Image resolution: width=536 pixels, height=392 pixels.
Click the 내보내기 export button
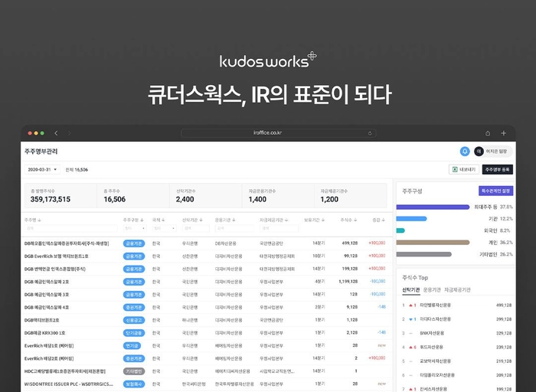pos(462,169)
